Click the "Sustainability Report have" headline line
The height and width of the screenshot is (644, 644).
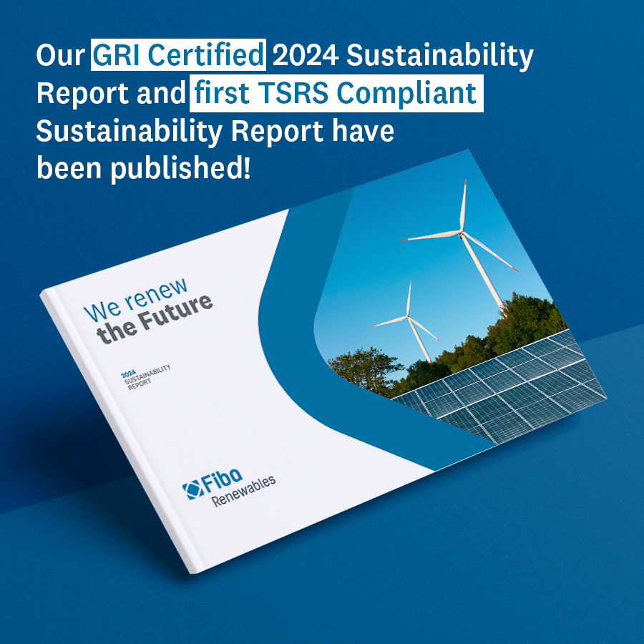point(215,132)
